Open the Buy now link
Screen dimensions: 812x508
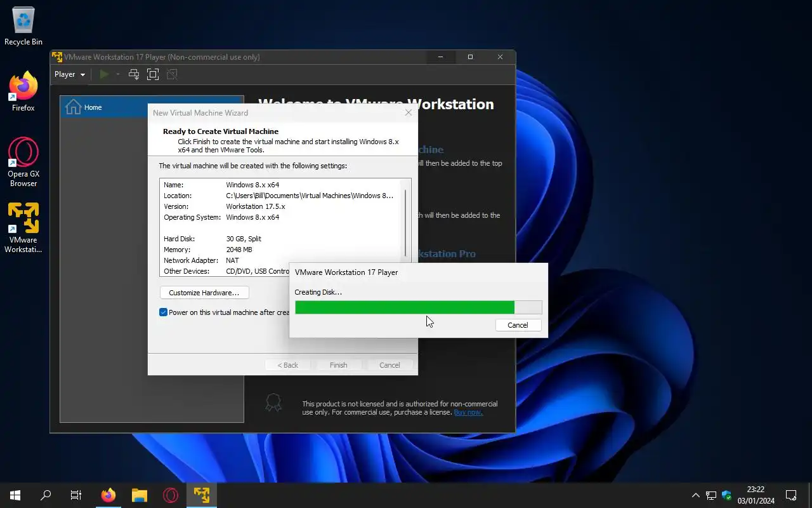(468, 412)
